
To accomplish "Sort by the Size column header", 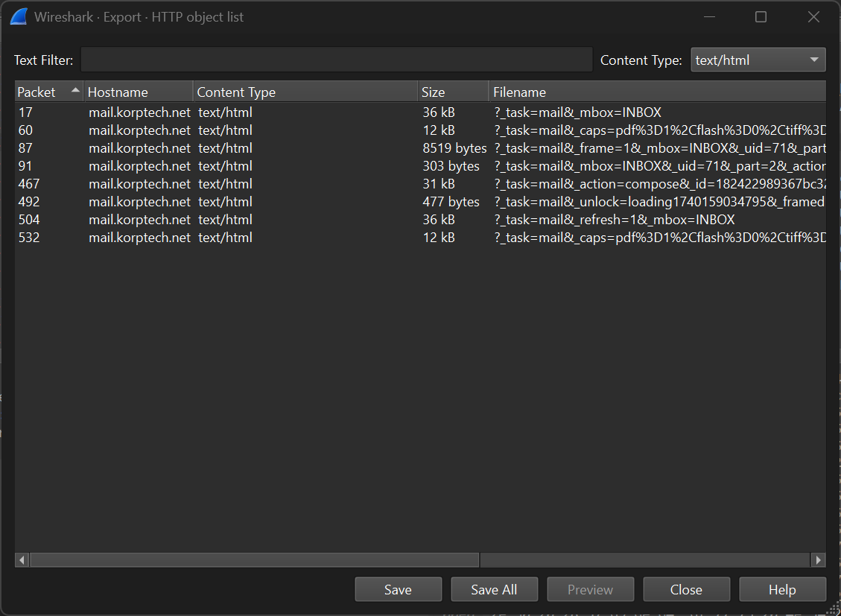I will (453, 92).
